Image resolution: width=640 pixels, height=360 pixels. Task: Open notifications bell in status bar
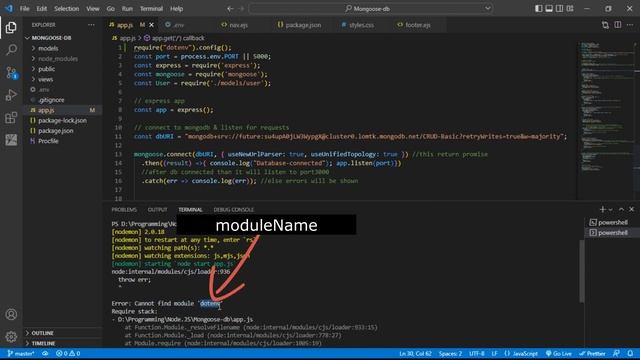pos(630,353)
